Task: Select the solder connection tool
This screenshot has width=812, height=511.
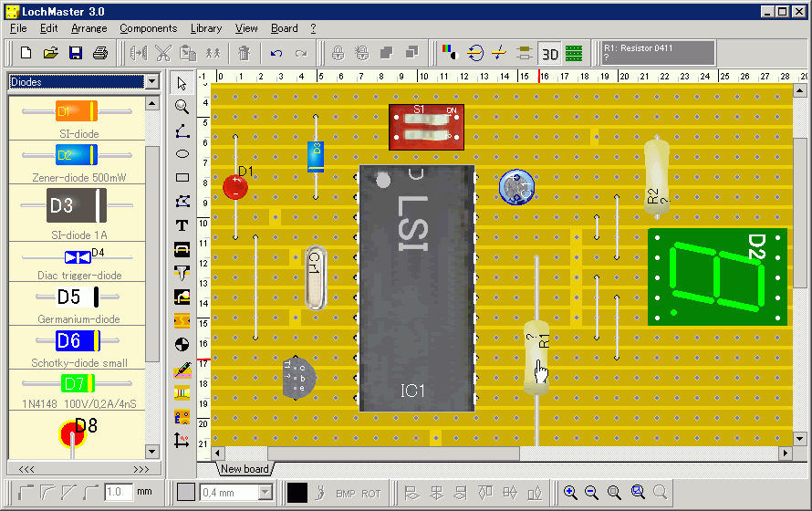Action: (182, 297)
